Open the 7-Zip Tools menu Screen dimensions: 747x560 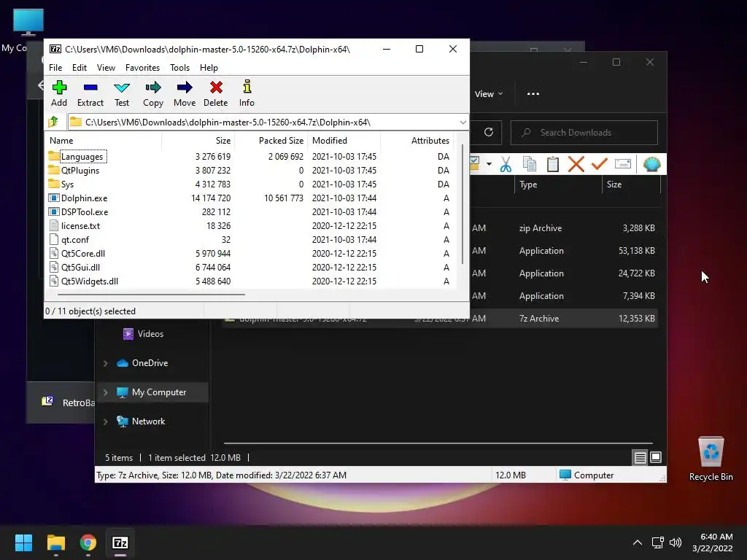[x=179, y=68]
